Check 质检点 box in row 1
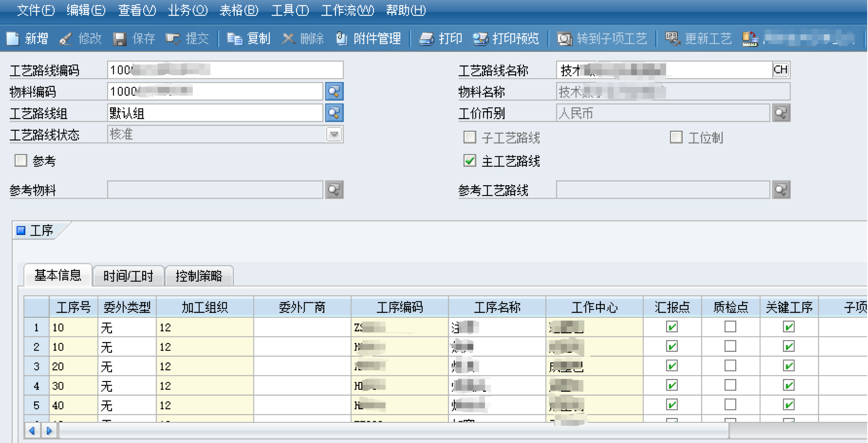 [x=730, y=327]
